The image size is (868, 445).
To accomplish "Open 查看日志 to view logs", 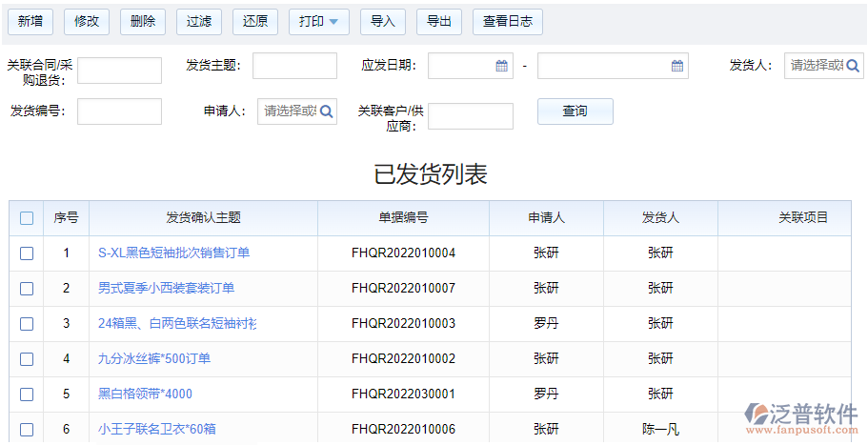I will (x=507, y=22).
